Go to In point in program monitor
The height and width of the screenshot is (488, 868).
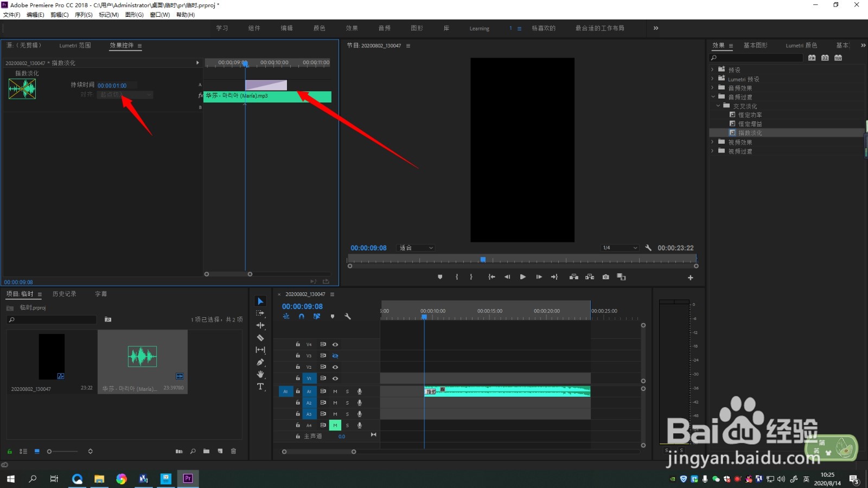point(492,277)
